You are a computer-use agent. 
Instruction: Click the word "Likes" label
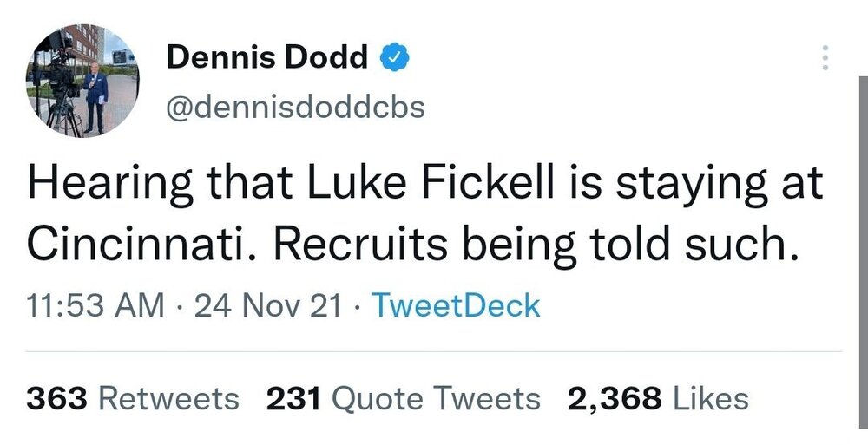pos(710,398)
